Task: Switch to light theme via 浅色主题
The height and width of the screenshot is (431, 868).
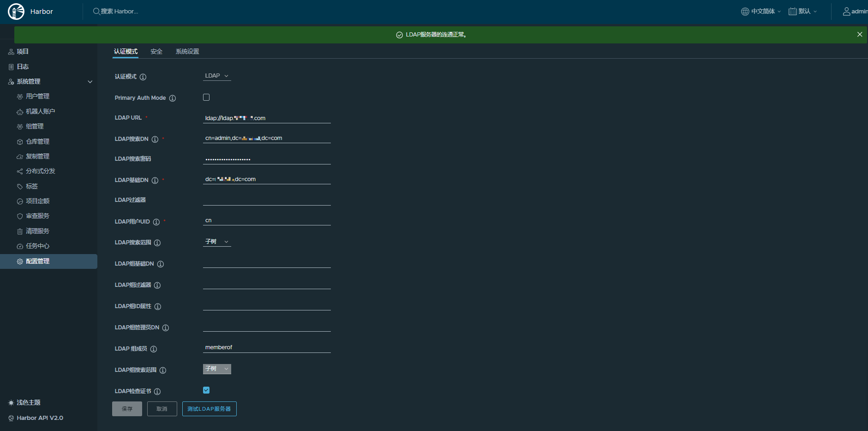Action: coord(28,403)
